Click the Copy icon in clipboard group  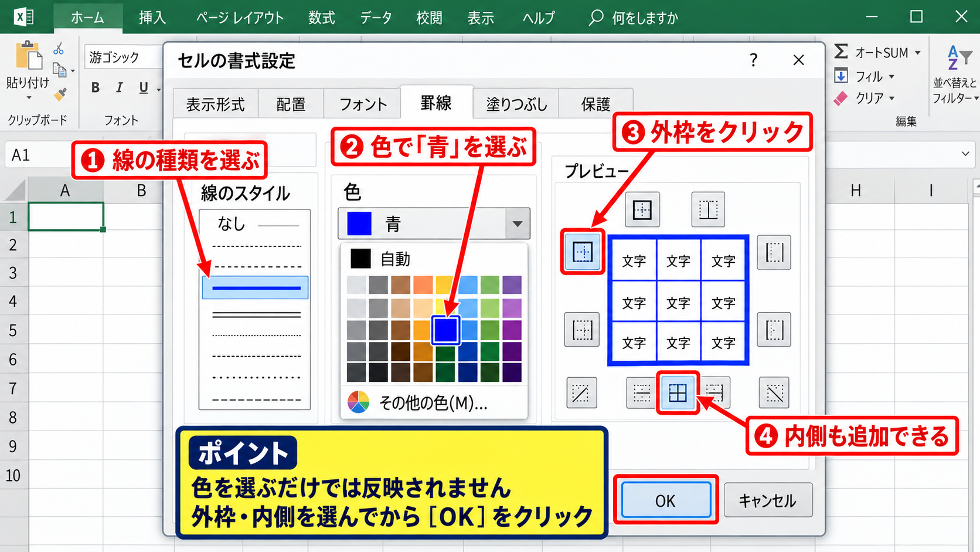click(x=60, y=70)
